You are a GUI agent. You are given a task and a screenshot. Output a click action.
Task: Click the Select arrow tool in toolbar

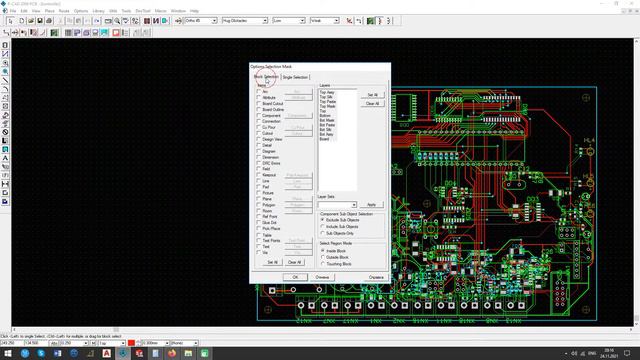click(10, 21)
